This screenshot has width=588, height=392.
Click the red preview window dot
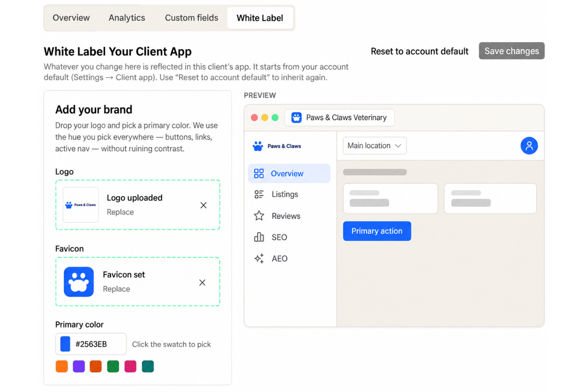click(x=254, y=118)
